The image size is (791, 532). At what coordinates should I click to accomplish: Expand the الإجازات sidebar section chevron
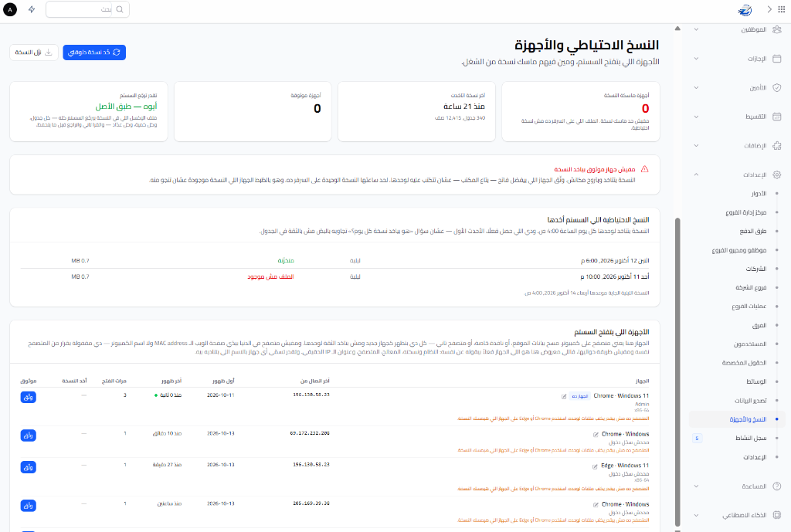(x=696, y=59)
